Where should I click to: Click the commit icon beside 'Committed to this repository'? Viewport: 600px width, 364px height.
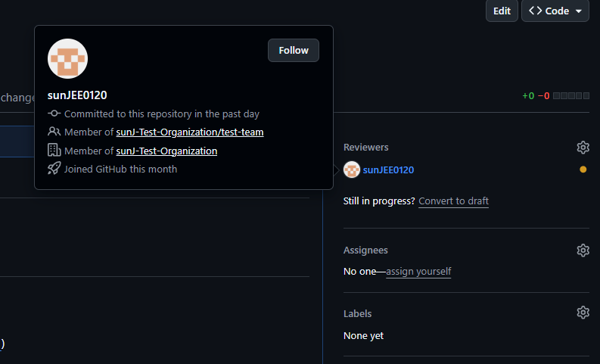(54, 114)
